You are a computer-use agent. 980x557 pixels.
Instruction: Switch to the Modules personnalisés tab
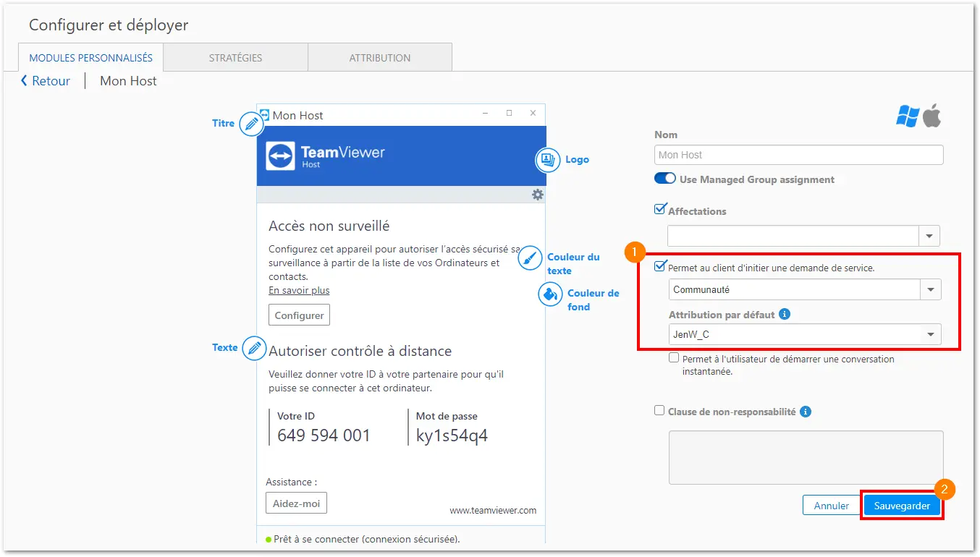point(90,58)
